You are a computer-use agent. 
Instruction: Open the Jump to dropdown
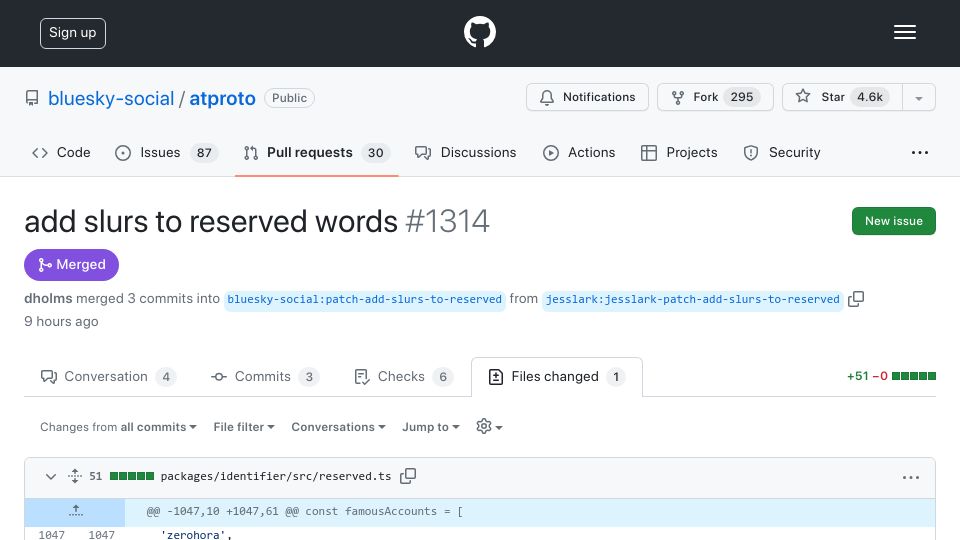click(x=430, y=427)
